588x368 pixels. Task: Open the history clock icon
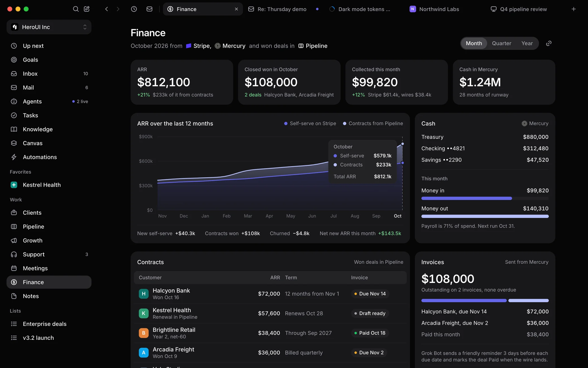click(134, 9)
